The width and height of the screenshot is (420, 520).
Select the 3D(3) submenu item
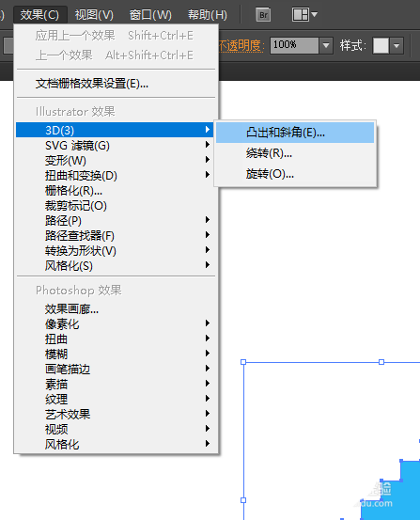116,130
